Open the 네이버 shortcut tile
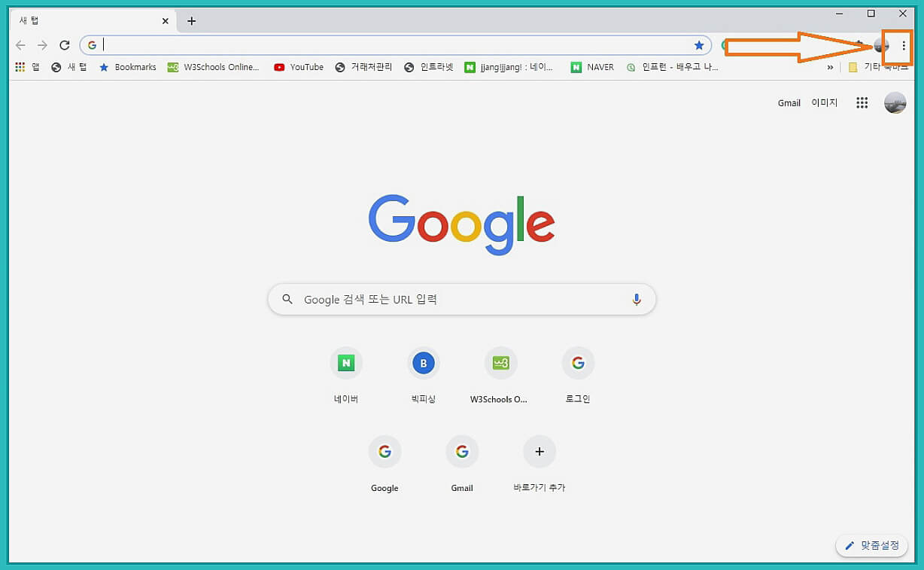Image resolution: width=924 pixels, height=570 pixels. (346, 375)
